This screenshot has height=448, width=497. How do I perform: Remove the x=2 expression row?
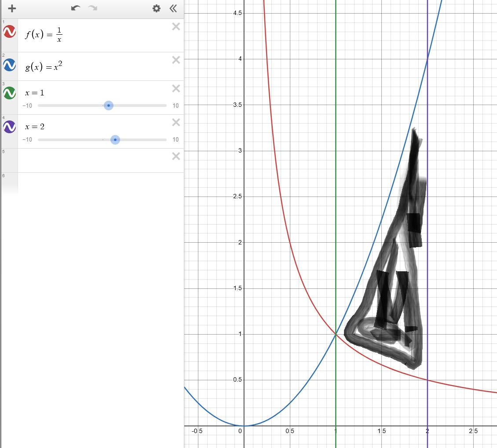(176, 122)
